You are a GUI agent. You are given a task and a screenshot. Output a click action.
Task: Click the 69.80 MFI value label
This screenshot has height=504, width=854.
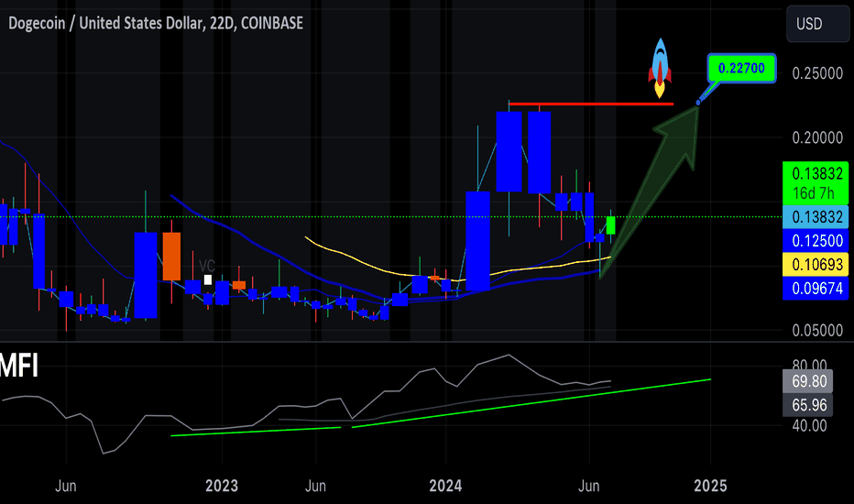[x=807, y=381]
